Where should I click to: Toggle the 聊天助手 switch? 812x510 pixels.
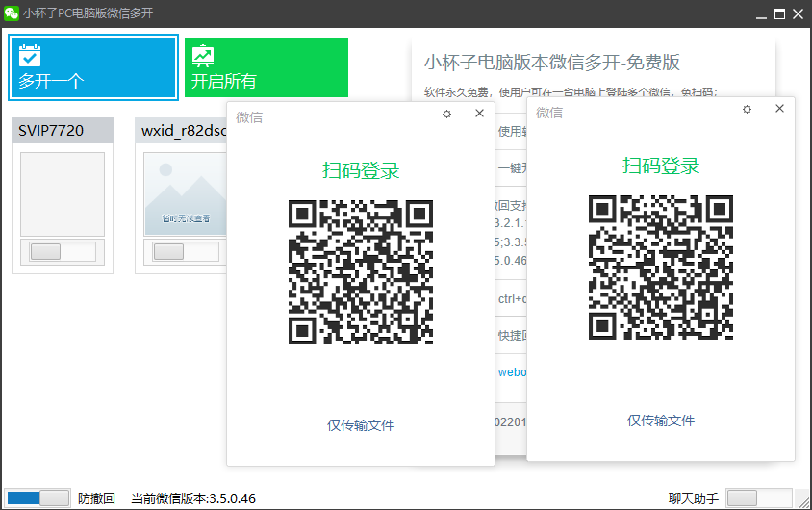pos(759,498)
